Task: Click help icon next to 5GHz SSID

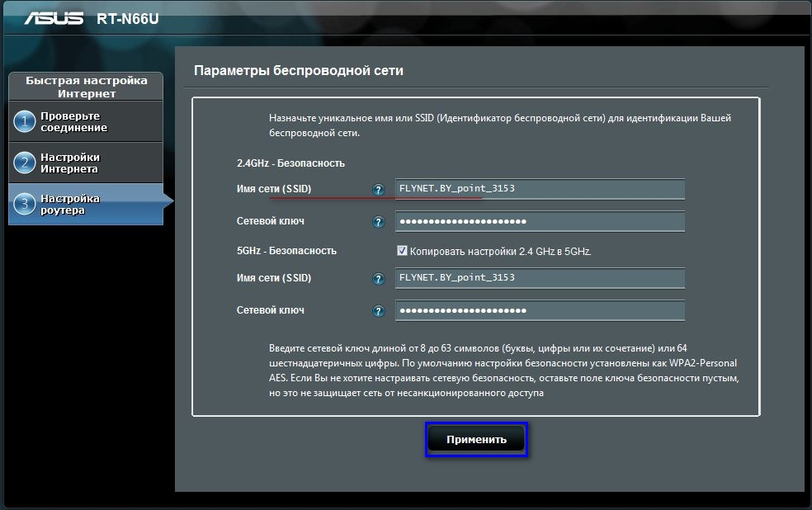Action: (x=379, y=279)
